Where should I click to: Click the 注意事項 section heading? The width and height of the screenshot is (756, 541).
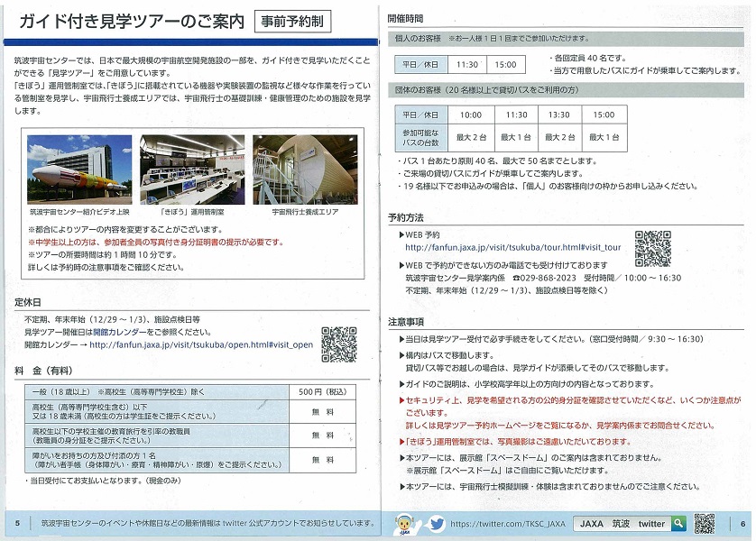coord(405,322)
